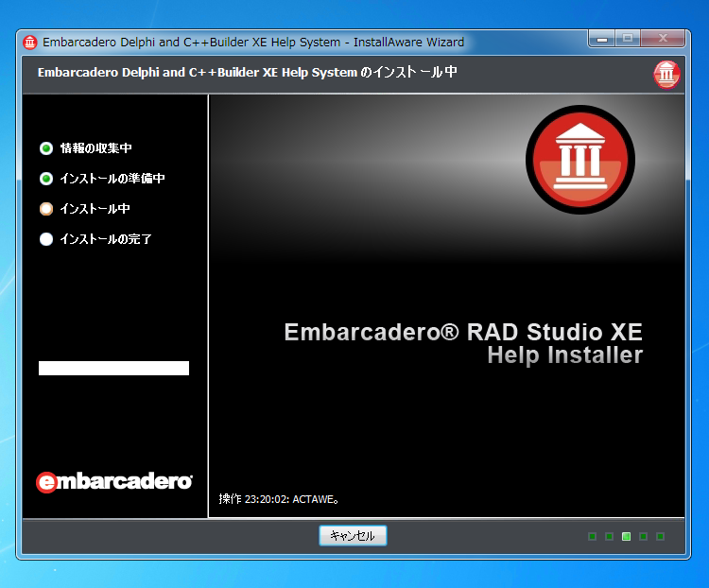Minimize the InstallAware Wizard window

pos(601,39)
